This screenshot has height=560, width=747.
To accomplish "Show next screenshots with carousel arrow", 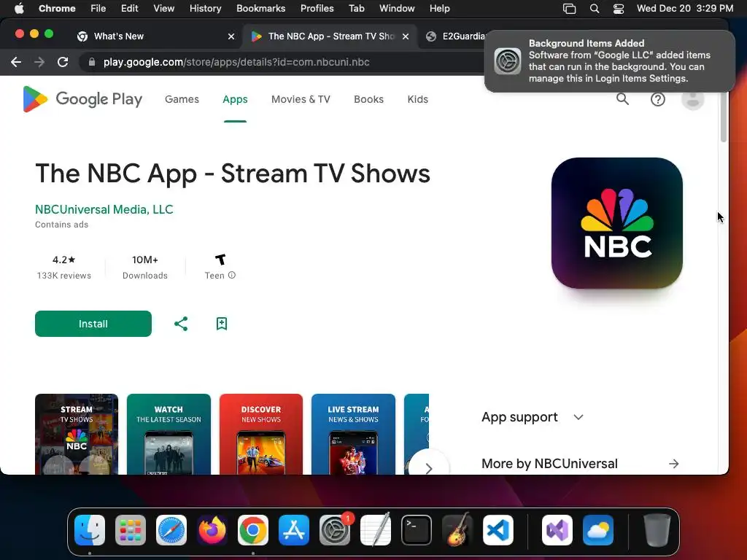I will tap(429, 468).
